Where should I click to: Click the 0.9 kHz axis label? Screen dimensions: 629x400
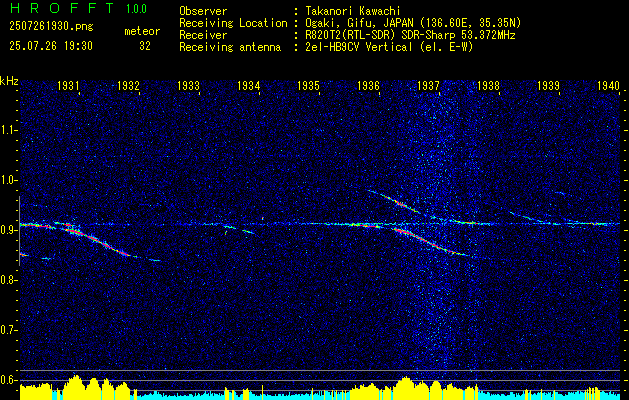pyautogui.click(x=8, y=230)
